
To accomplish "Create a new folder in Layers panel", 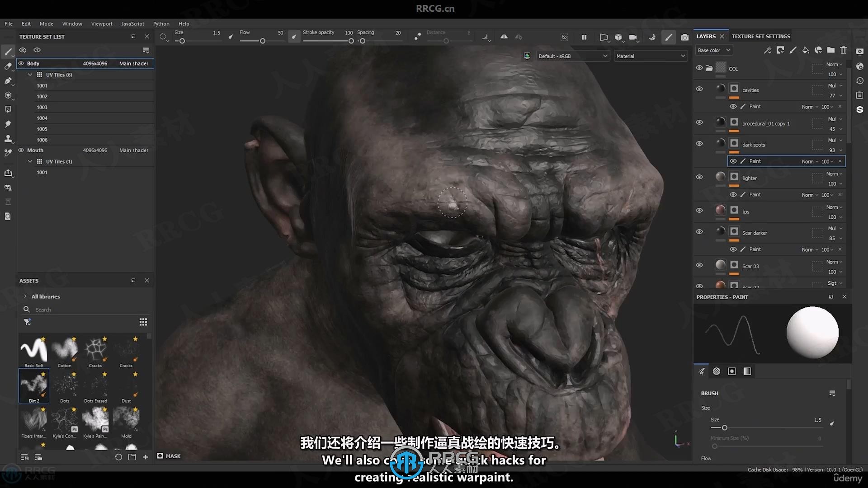I will (x=831, y=50).
